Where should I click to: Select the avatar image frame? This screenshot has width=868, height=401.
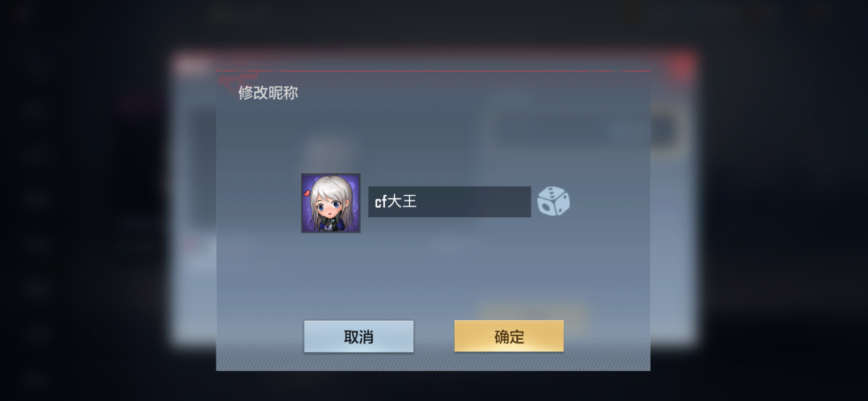331,203
